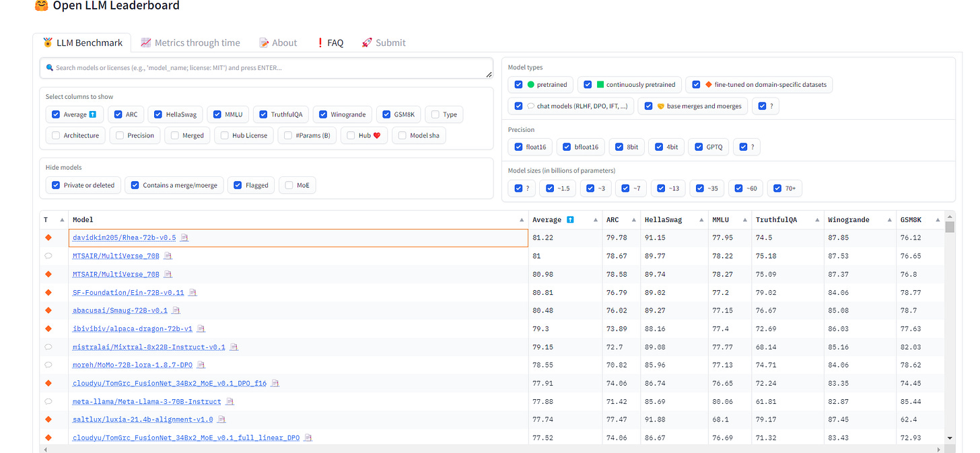The image size is (980, 453).
Task: Click sort arrows in Winogrande column header
Action: (890, 219)
